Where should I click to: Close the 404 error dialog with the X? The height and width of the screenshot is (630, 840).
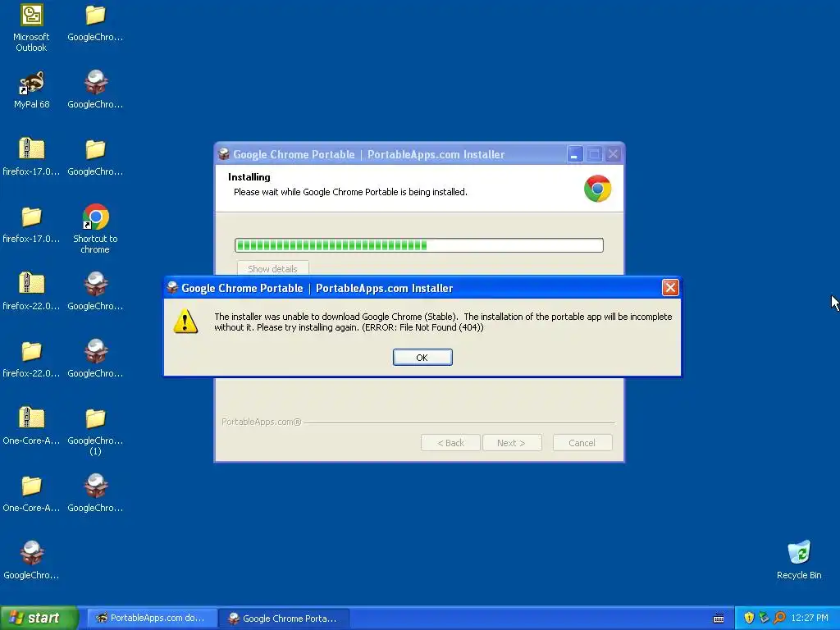click(670, 288)
